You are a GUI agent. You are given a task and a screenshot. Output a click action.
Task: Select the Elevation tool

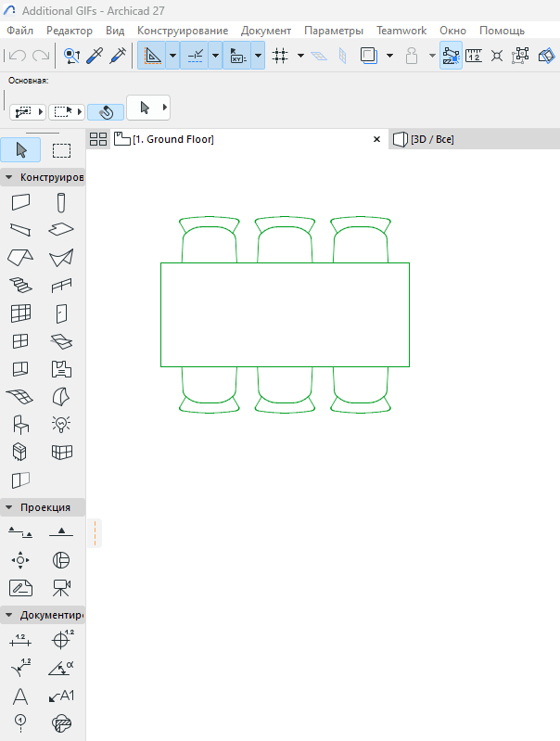pyautogui.click(x=61, y=532)
